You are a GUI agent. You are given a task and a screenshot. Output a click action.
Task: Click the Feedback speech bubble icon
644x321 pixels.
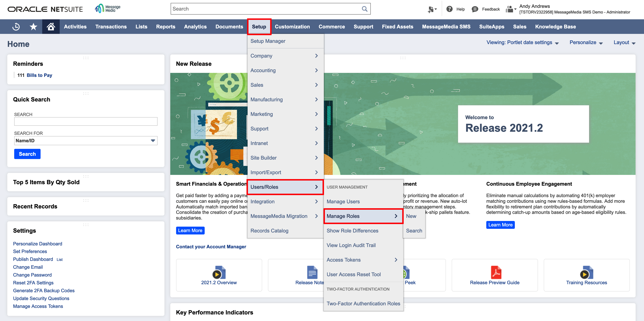[x=474, y=9]
